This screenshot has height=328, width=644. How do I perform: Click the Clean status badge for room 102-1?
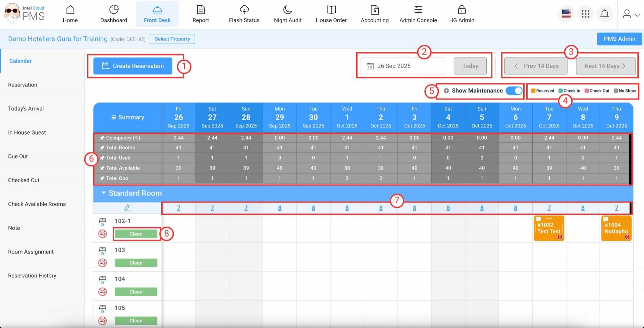[136, 234]
